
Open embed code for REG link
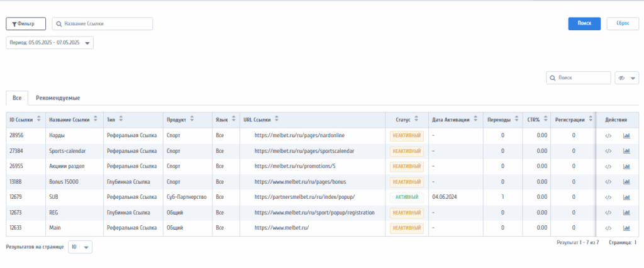click(608, 213)
